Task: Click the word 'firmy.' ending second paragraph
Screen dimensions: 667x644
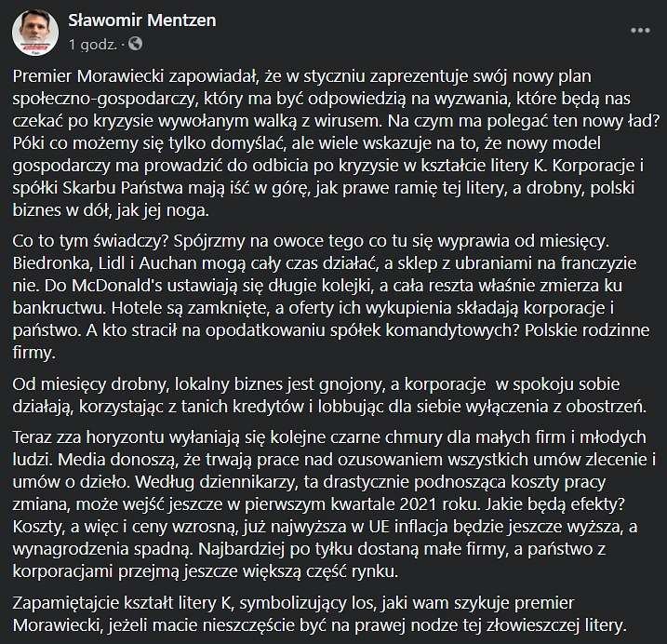Action: tap(34, 353)
